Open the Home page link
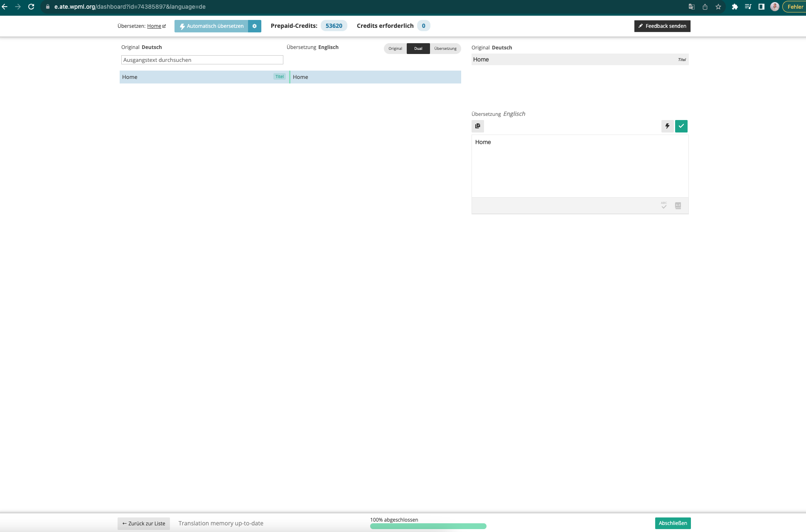This screenshot has width=806, height=532. tap(156, 26)
